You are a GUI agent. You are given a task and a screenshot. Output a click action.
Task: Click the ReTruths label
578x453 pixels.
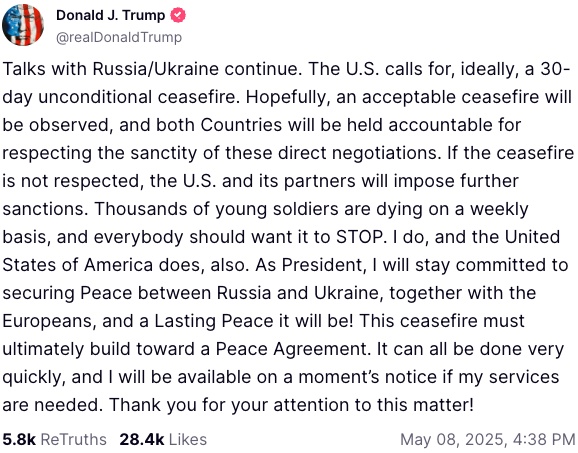click(x=74, y=440)
